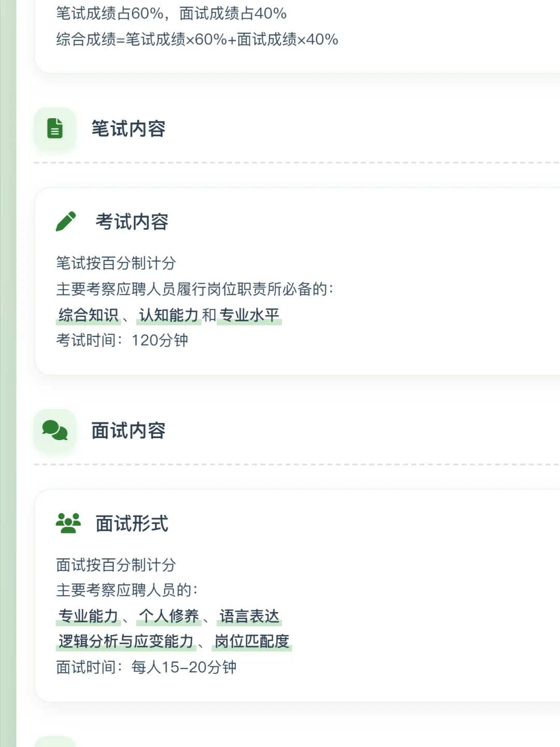Click the 考试内容 card title

132,222
